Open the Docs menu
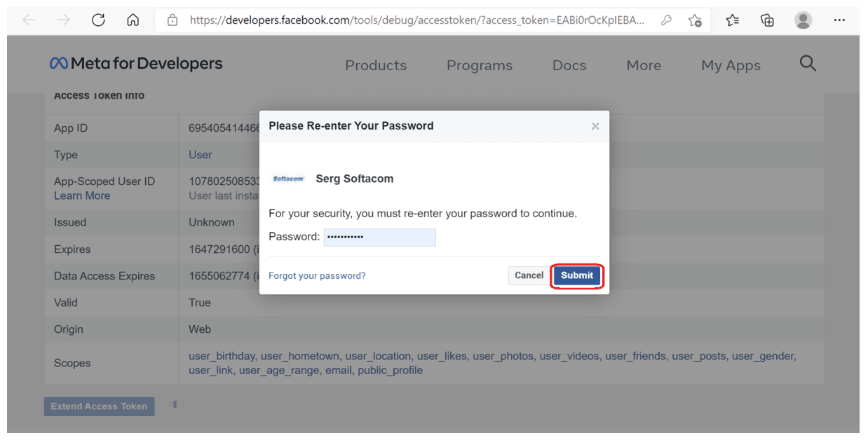 (x=569, y=65)
